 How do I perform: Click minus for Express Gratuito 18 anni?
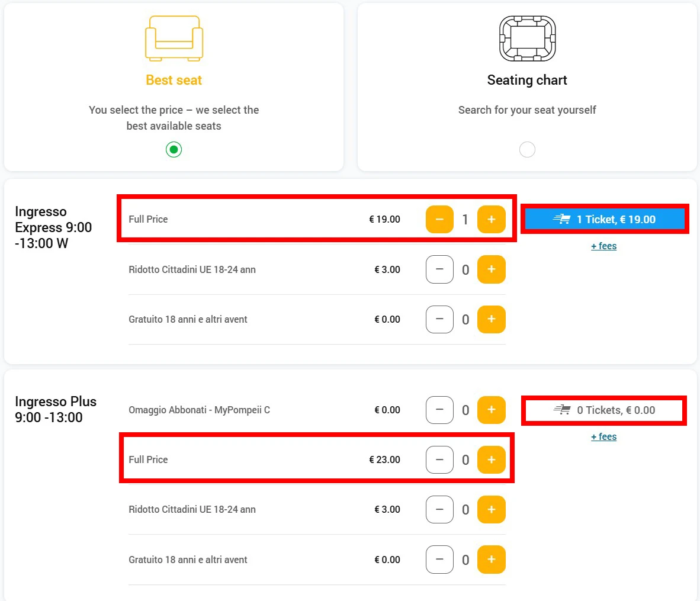[x=439, y=320]
